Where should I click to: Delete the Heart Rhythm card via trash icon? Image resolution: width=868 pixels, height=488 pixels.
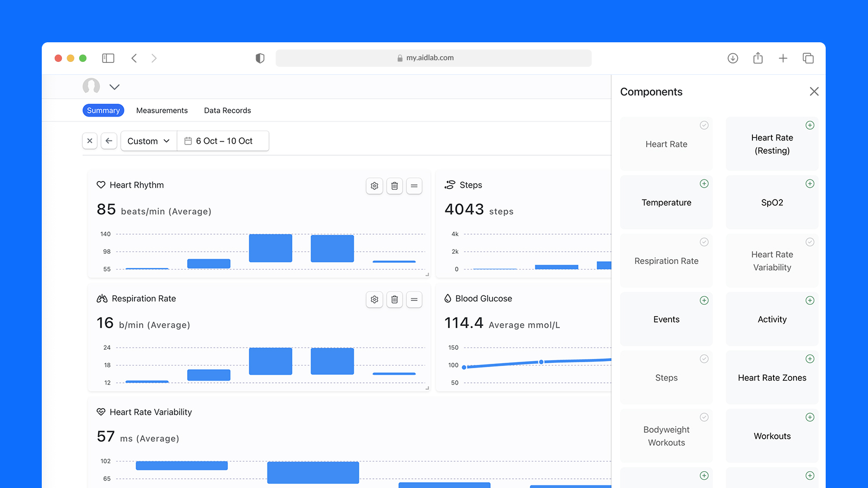tap(394, 185)
